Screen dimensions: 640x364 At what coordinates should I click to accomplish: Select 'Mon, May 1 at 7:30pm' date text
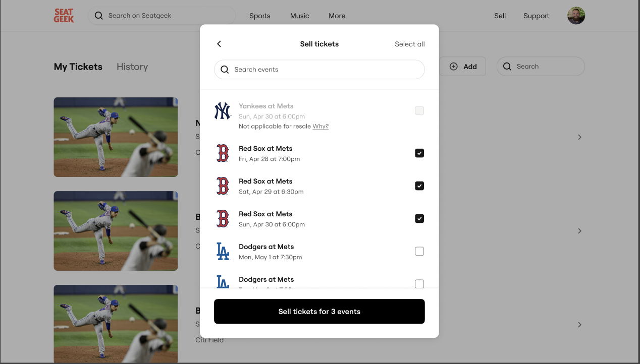pos(271,257)
